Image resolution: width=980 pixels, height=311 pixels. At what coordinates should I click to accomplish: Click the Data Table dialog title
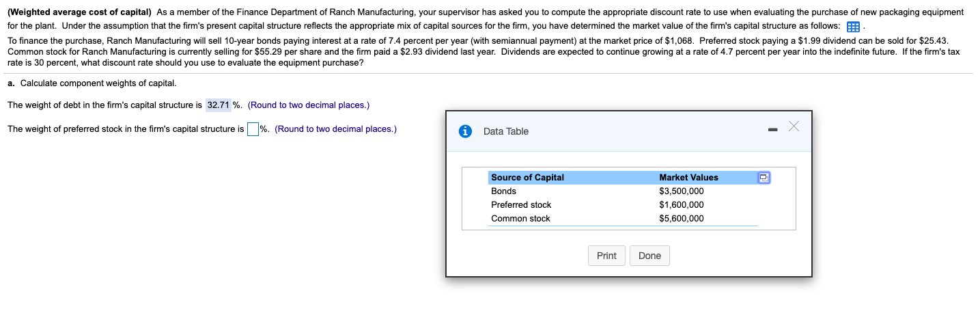(505, 131)
